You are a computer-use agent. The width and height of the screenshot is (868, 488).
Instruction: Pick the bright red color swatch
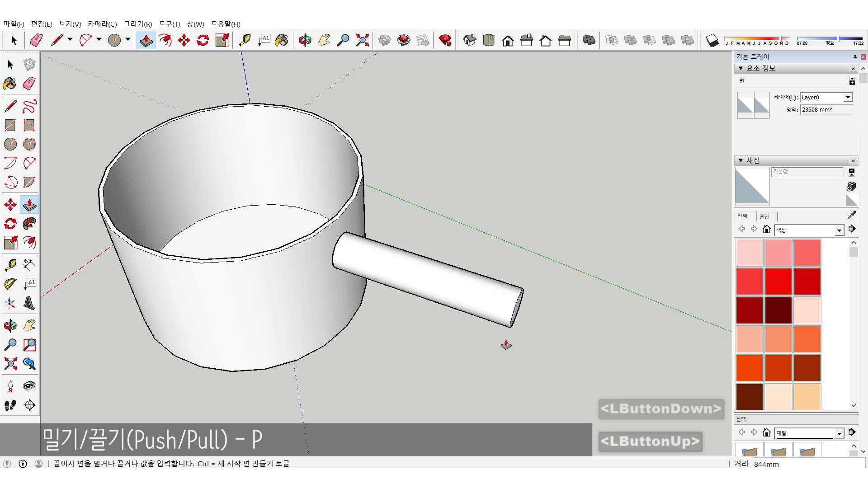(x=778, y=282)
